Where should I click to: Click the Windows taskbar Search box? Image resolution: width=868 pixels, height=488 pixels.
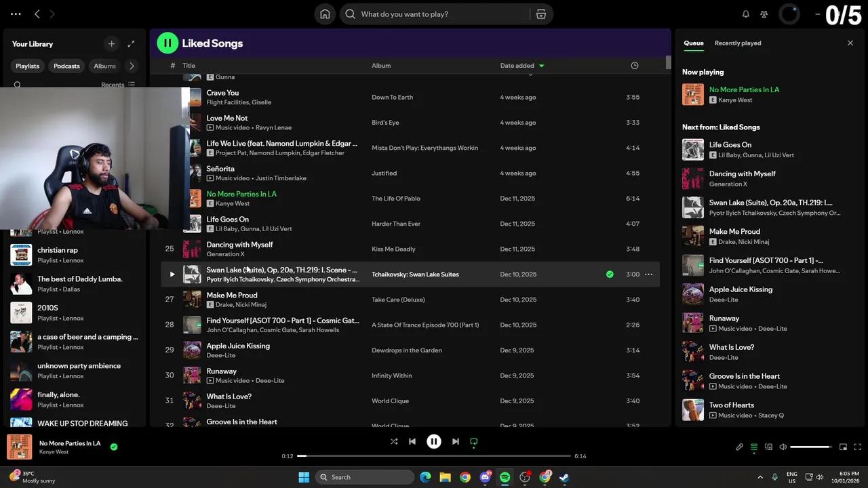(366, 477)
